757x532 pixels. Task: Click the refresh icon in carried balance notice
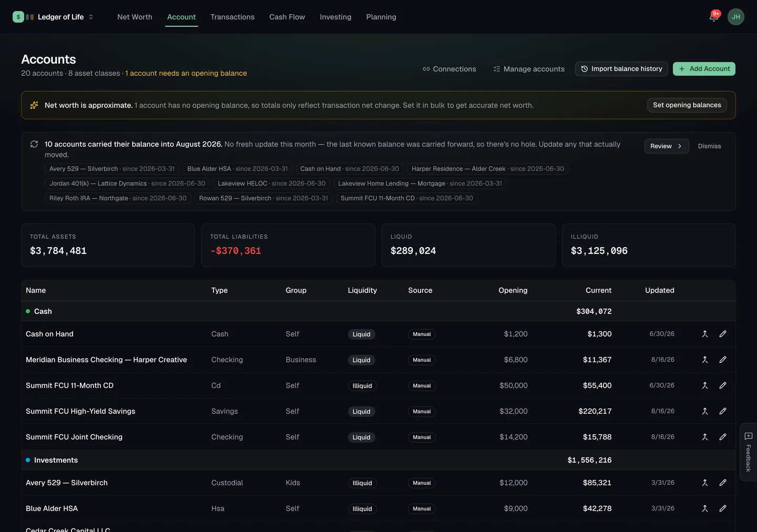[34, 144]
